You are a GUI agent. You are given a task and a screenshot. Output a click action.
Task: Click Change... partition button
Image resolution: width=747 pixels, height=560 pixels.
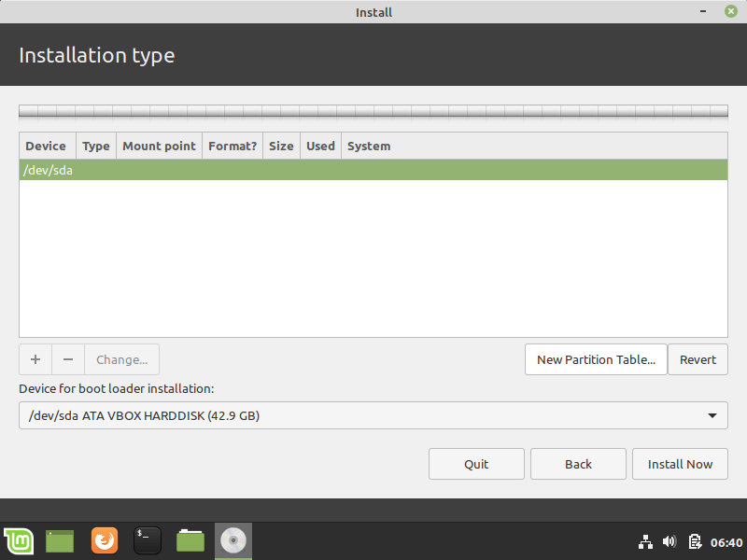pyautogui.click(x=122, y=359)
